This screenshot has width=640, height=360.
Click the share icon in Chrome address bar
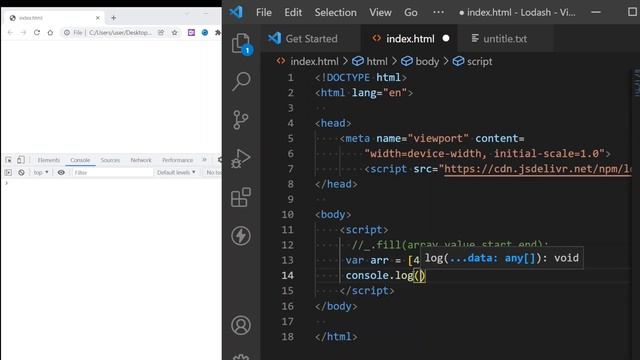[x=161, y=32]
